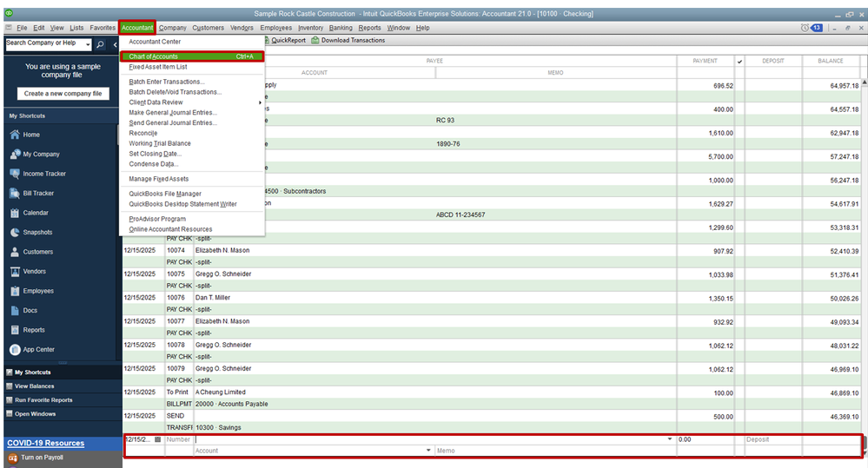The height and width of the screenshot is (468, 868).
Task: Open Customers shortcut in the sidebar
Action: point(37,252)
